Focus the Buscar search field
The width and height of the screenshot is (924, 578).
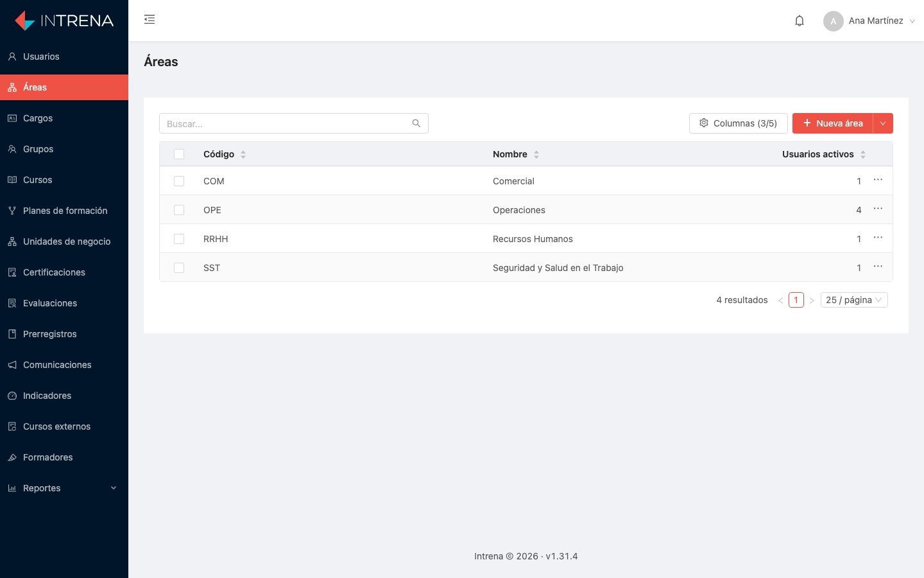pos(294,123)
